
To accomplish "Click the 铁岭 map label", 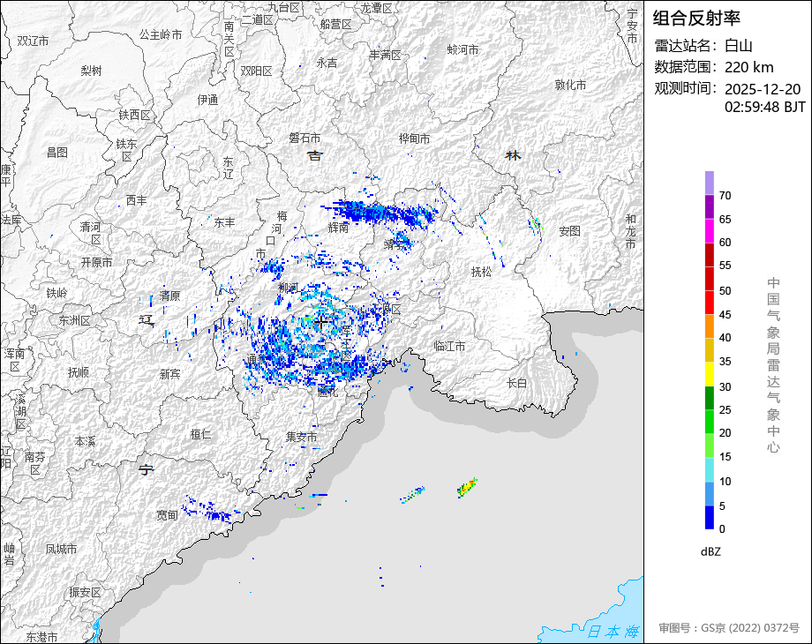I will click(x=56, y=293).
